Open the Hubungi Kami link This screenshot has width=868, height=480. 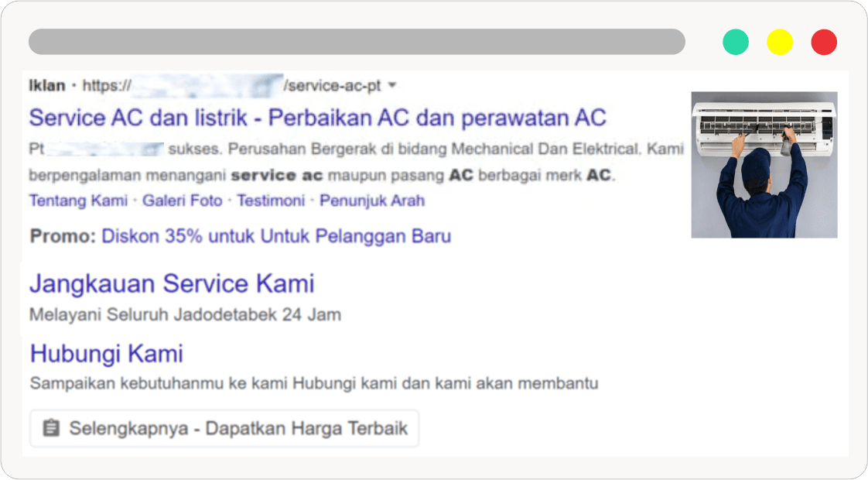106,354
